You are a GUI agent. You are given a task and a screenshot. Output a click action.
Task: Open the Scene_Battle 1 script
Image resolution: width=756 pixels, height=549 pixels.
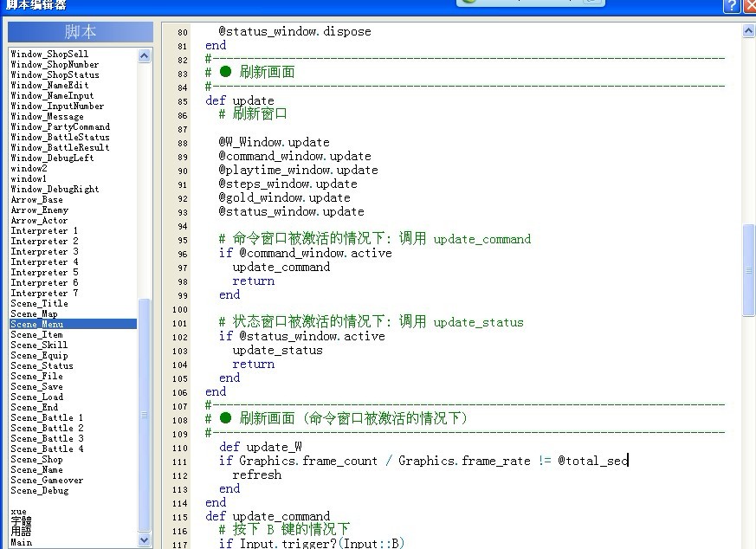pyautogui.click(x=47, y=418)
